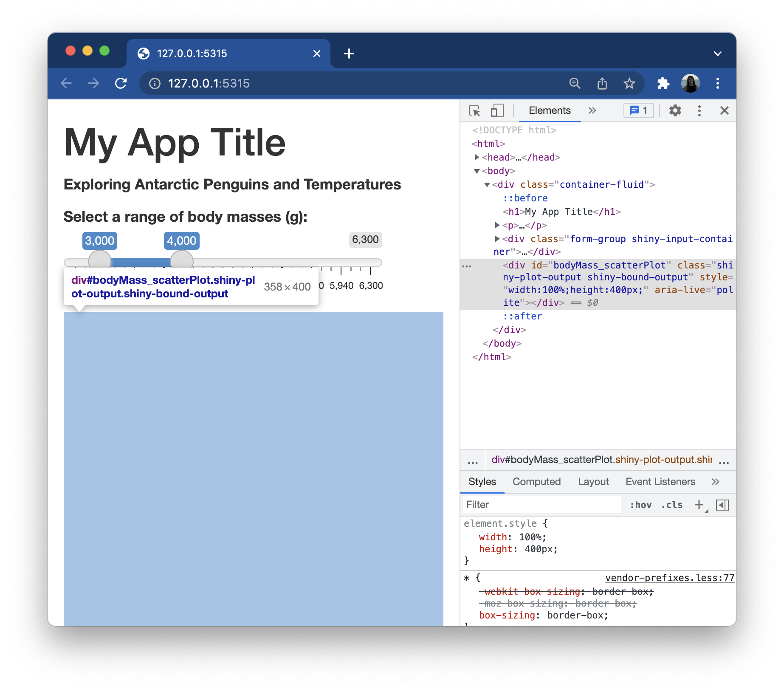Expand the p element node
Image resolution: width=784 pixels, height=689 pixels.
tap(497, 226)
